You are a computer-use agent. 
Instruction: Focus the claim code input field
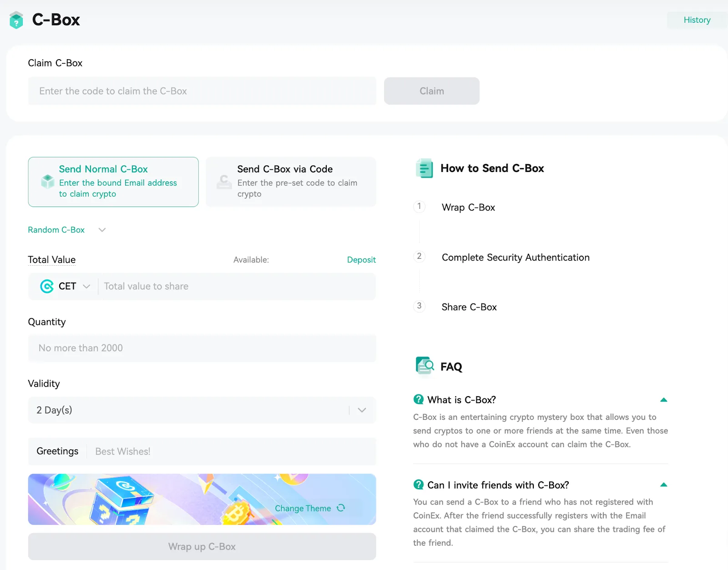click(202, 91)
